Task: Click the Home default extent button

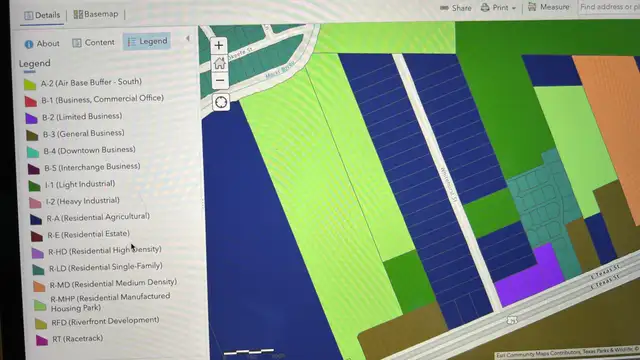Action: 219,63
